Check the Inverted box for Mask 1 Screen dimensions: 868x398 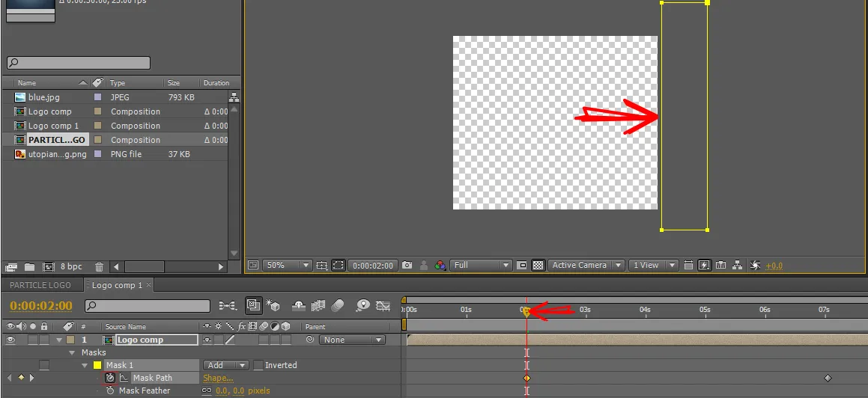258,365
